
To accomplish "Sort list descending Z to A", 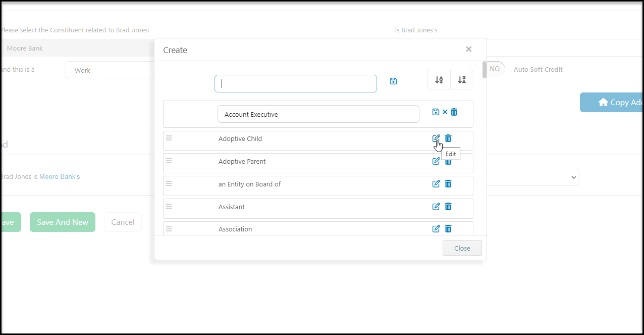I will [x=462, y=80].
